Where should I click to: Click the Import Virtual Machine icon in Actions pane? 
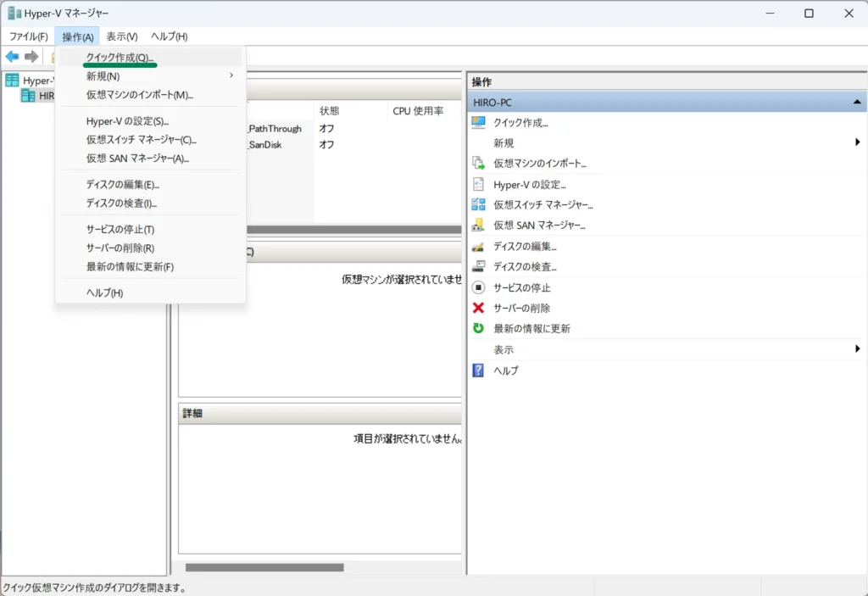(x=478, y=163)
